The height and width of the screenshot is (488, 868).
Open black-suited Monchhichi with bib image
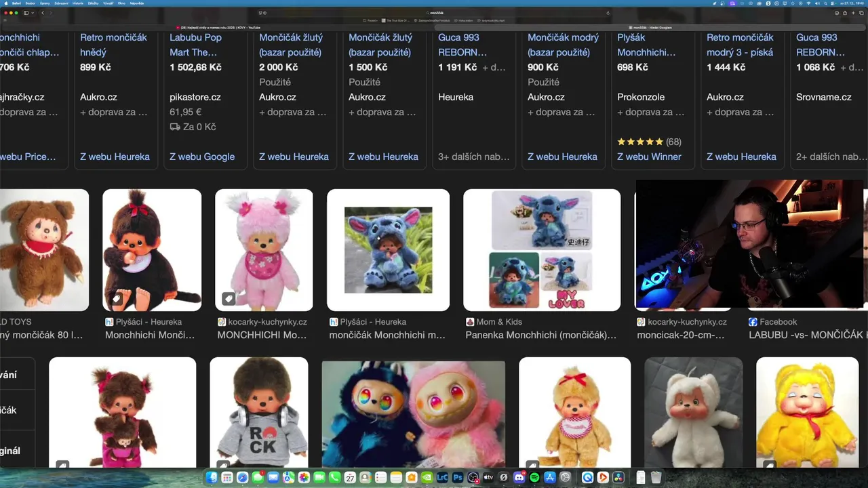coord(152,250)
